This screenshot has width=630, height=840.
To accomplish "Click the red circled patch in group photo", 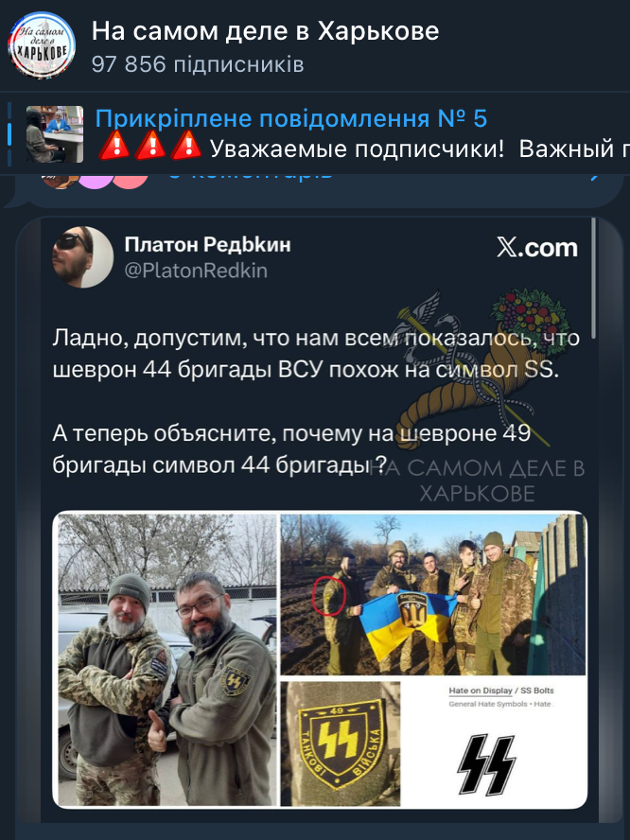I will 329,595.
